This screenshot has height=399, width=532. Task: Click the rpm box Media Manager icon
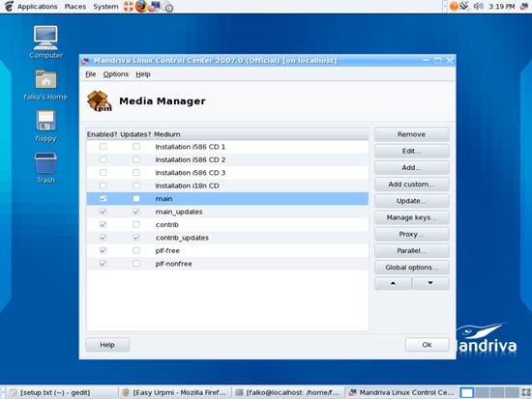tap(99, 101)
